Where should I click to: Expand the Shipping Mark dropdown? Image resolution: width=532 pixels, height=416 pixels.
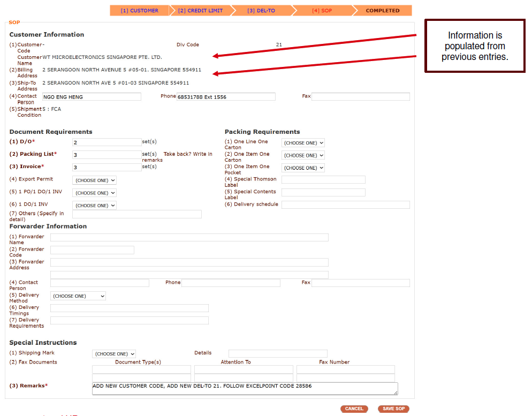pyautogui.click(x=114, y=354)
